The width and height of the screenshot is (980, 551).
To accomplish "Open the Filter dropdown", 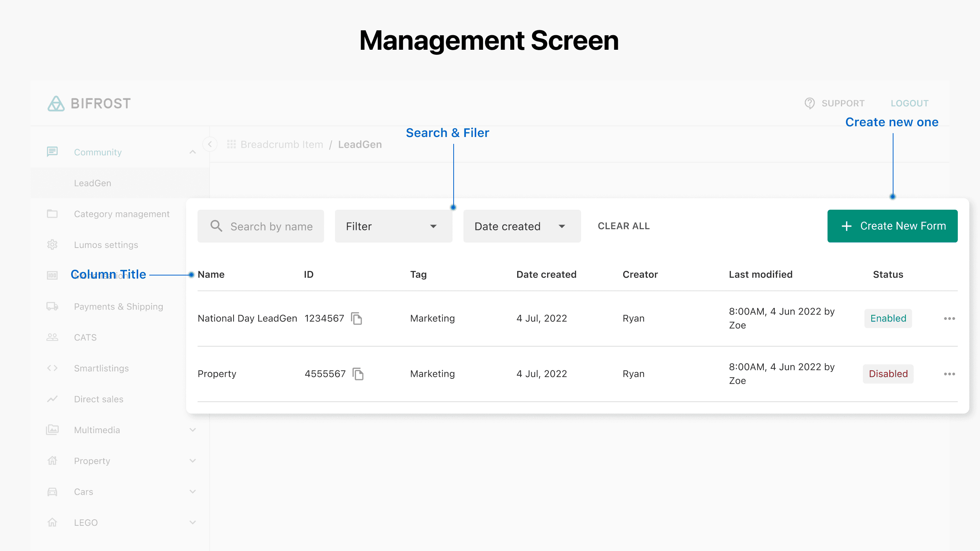I will (393, 226).
